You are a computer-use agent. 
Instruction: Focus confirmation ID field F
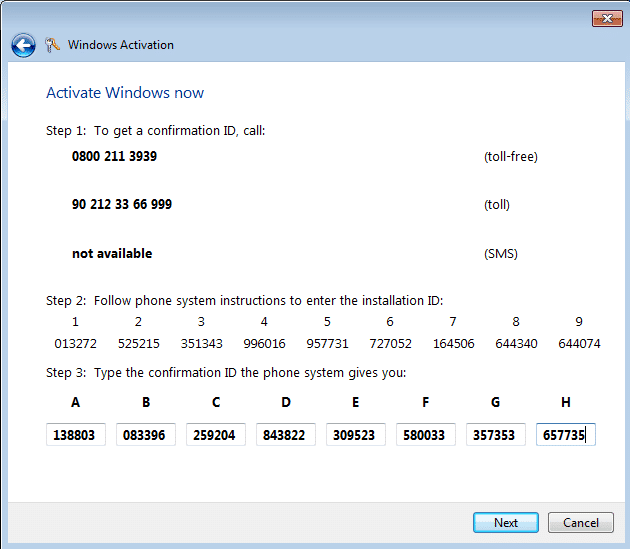[426, 434]
